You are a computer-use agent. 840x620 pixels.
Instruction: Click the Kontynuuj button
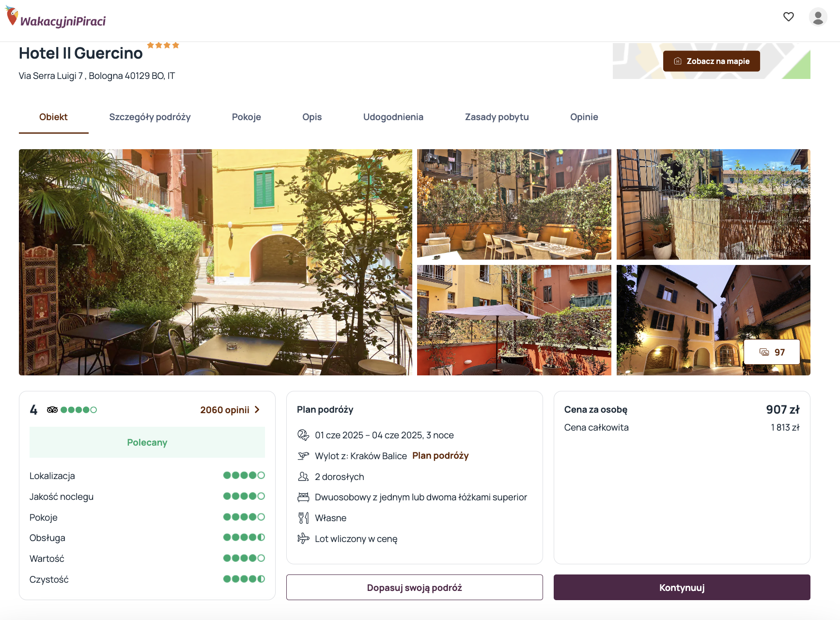(x=682, y=588)
